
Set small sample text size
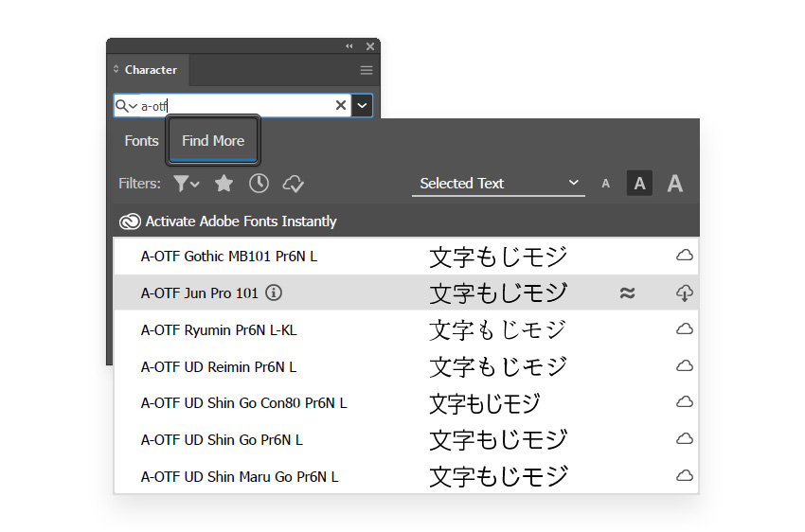tap(606, 184)
